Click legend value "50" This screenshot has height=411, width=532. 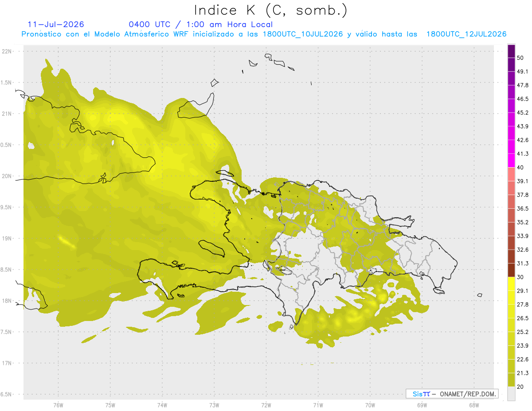[521, 58]
